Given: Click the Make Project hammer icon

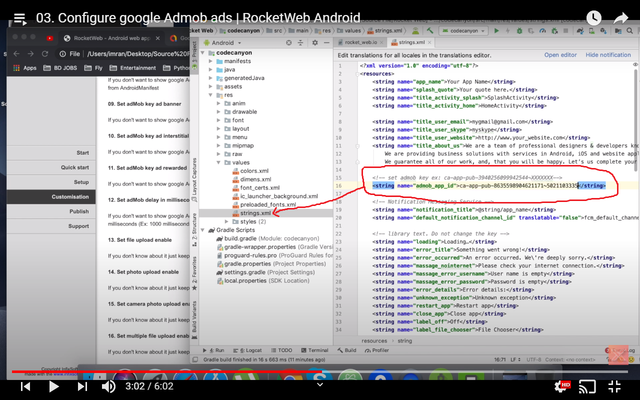Looking at the screenshot, I should click(430, 31).
